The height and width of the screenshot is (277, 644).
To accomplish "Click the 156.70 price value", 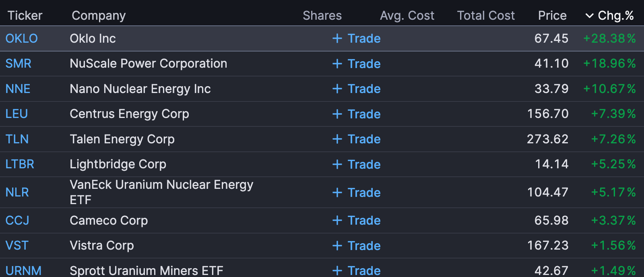I will pyautogui.click(x=548, y=114).
